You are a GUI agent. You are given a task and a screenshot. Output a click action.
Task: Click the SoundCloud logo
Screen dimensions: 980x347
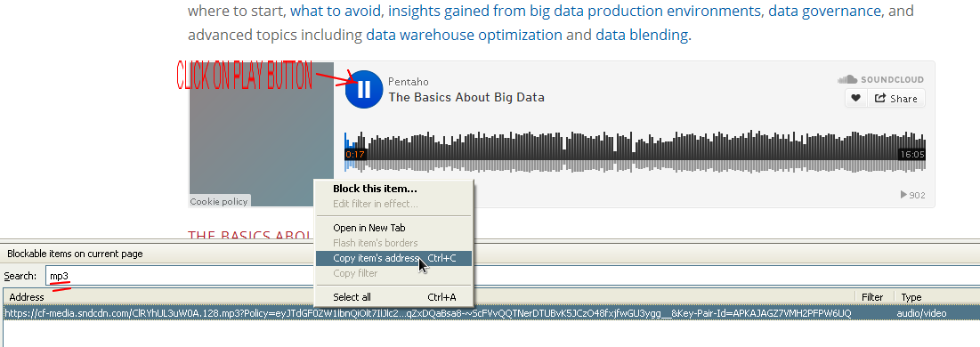[880, 79]
